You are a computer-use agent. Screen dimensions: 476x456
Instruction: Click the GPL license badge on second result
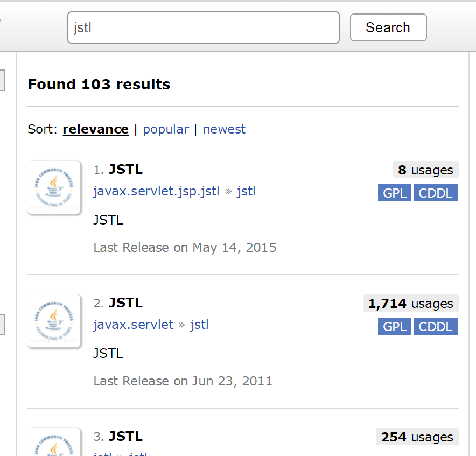pos(395,326)
